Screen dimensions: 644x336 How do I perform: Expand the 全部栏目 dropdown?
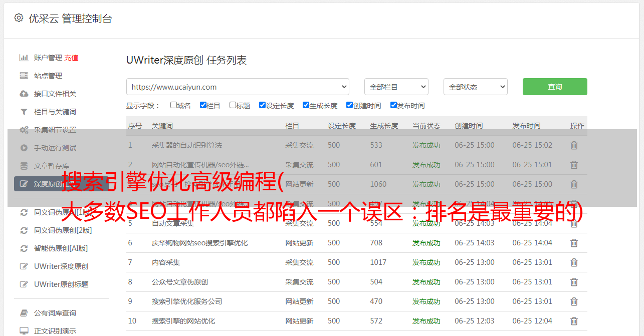click(396, 87)
